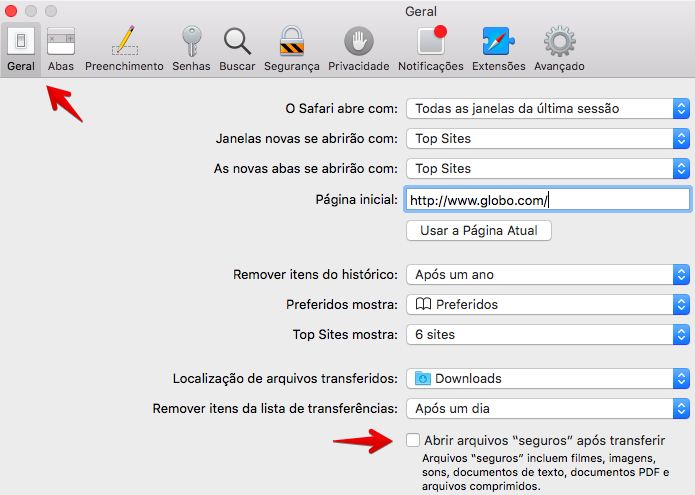Click the Página inicial URL field

coord(548,200)
